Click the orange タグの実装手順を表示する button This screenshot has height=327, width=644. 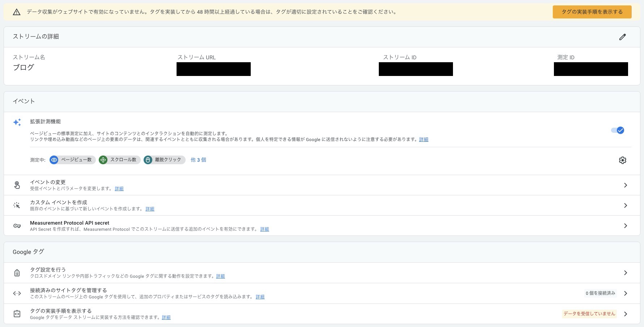point(592,12)
